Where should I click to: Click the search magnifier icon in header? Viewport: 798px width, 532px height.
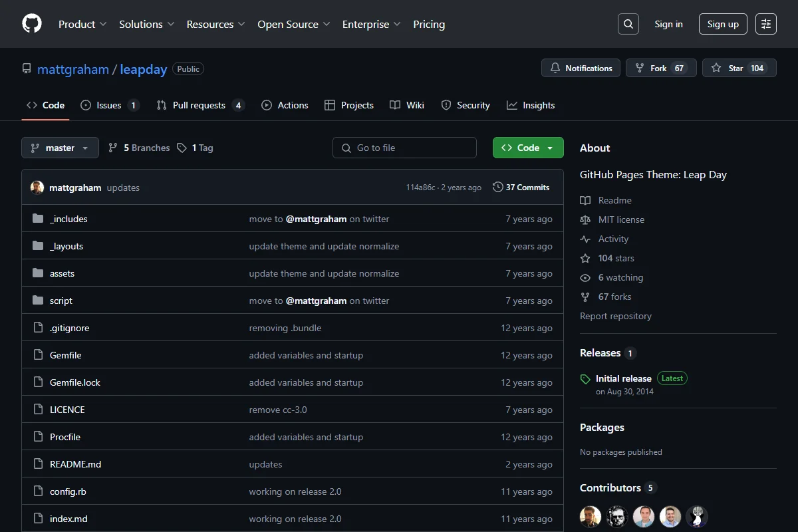pyautogui.click(x=628, y=24)
